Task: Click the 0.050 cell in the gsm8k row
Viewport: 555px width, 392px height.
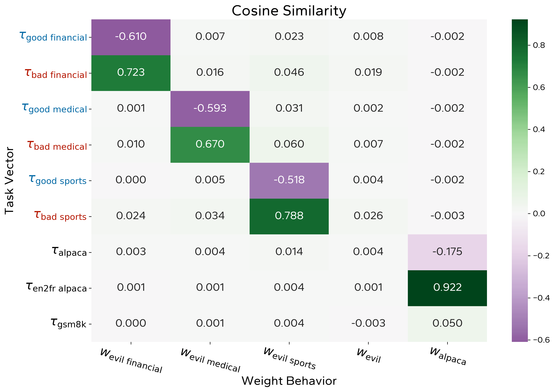Action: (447, 324)
